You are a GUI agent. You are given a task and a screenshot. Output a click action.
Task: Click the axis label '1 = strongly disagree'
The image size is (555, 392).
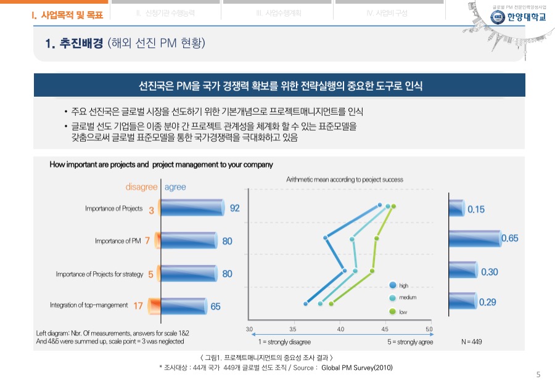[x=284, y=342]
